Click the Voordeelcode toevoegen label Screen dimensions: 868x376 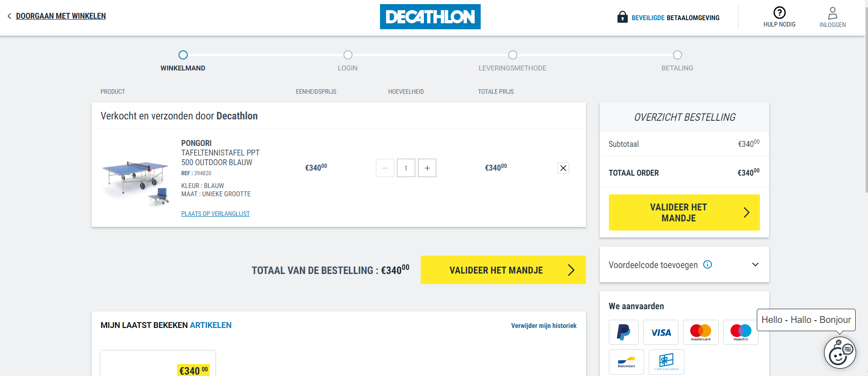click(653, 265)
